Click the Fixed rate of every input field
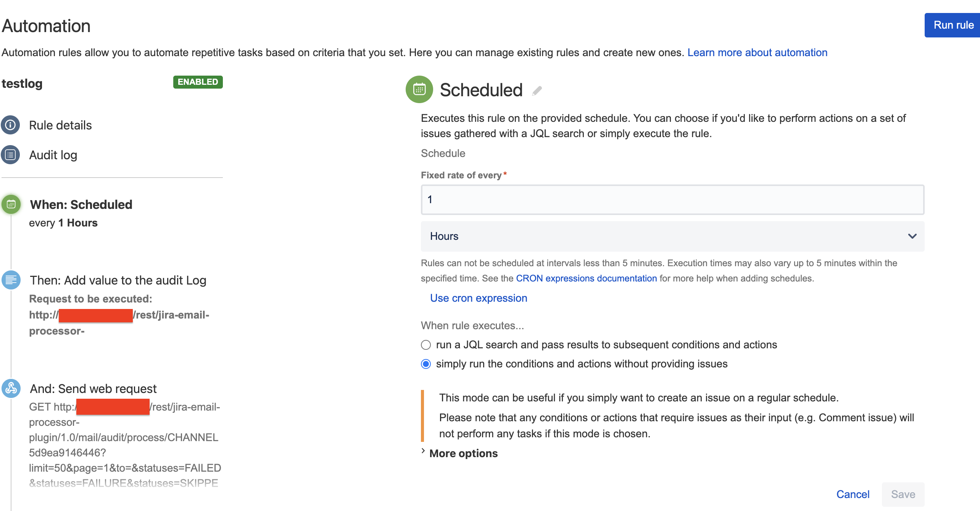The image size is (980, 511). point(672,200)
